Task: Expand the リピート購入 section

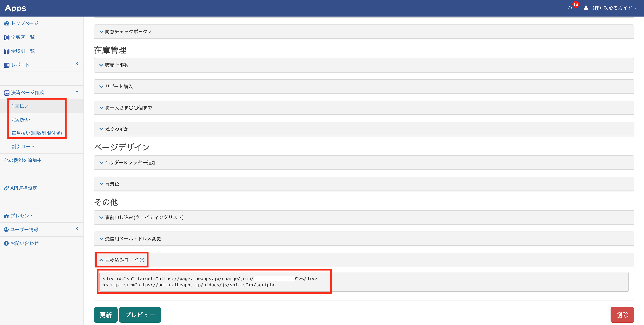Action: [x=364, y=87]
